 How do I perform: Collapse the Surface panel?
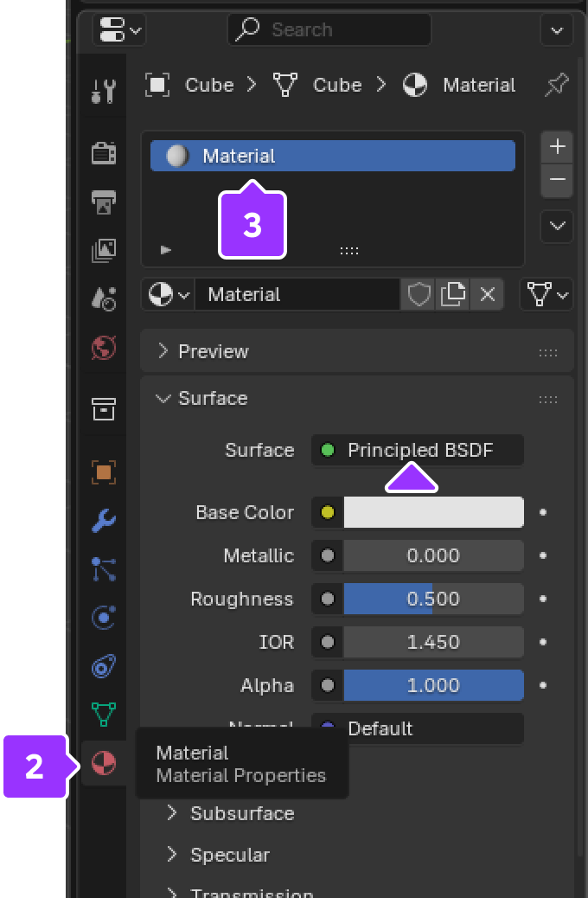tap(213, 398)
